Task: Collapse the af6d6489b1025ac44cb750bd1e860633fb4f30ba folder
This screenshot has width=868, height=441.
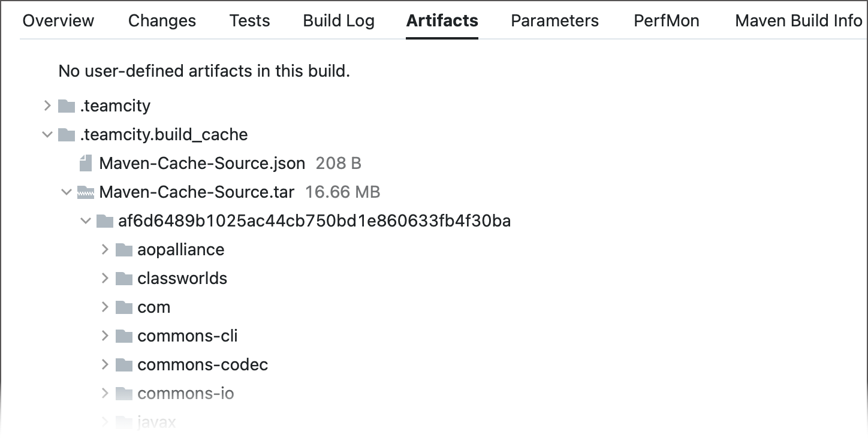Action: [85, 220]
